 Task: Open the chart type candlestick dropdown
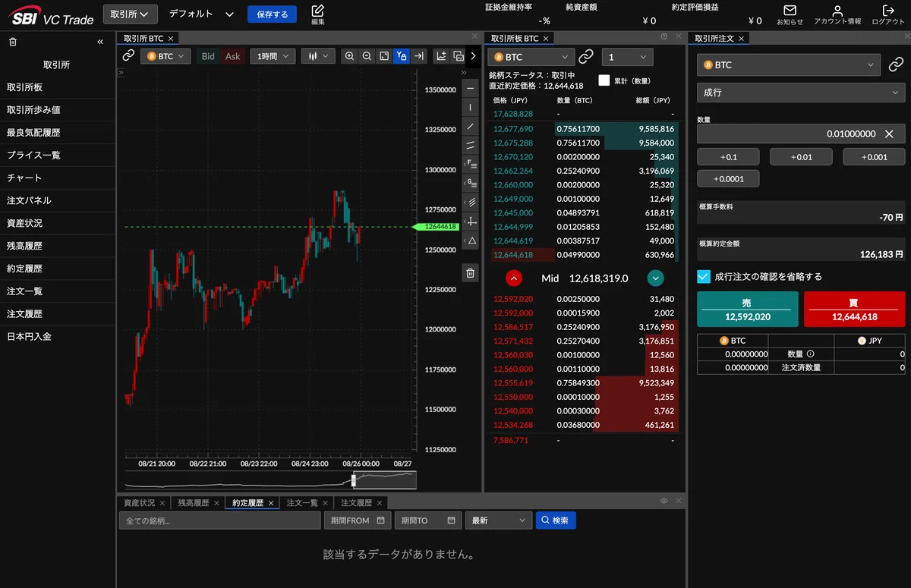318,56
